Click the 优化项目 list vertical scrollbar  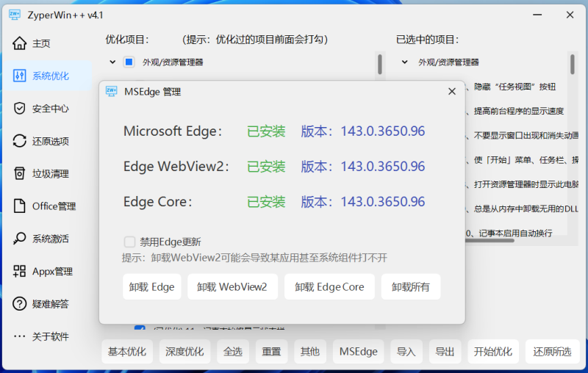click(380, 65)
